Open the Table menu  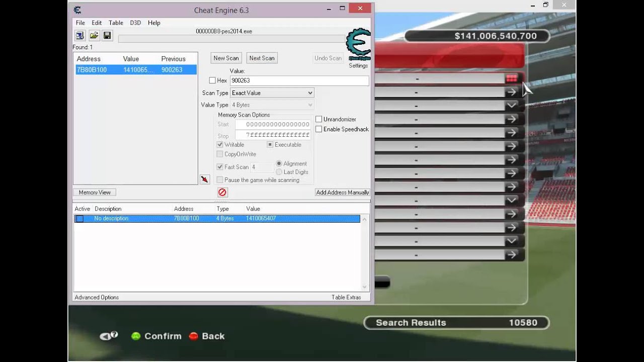click(116, 23)
